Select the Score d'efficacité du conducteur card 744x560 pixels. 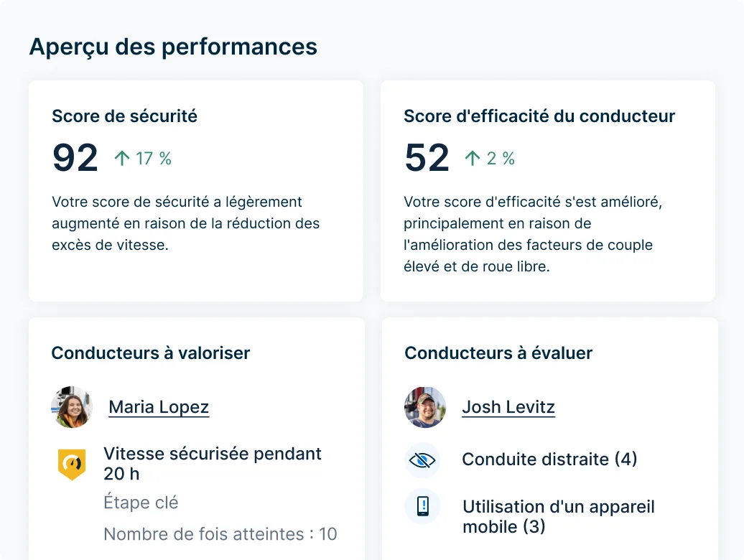(549, 190)
